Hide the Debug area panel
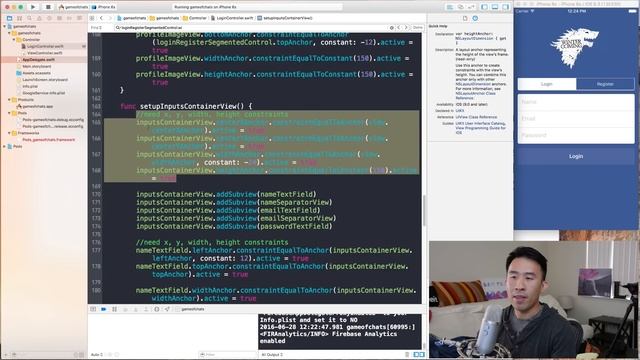The height and width of the screenshot is (360, 640). pyautogui.click(x=495, y=7)
